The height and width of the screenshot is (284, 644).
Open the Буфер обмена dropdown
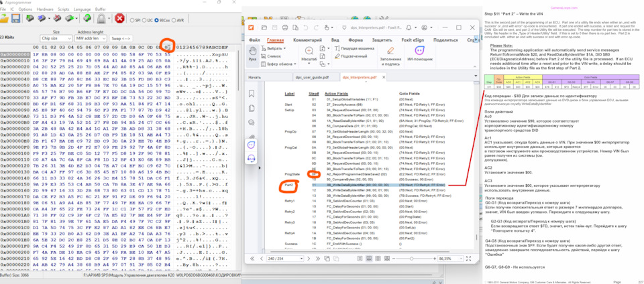[279, 64]
